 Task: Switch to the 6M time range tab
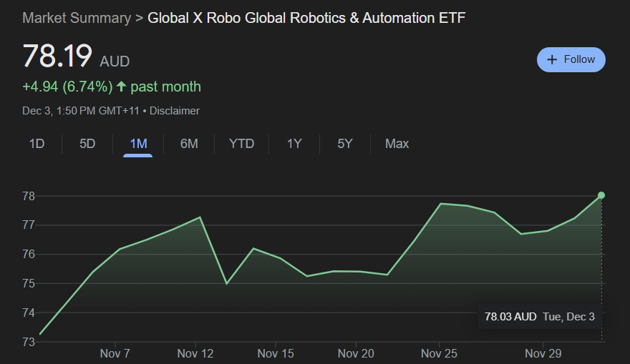(189, 144)
